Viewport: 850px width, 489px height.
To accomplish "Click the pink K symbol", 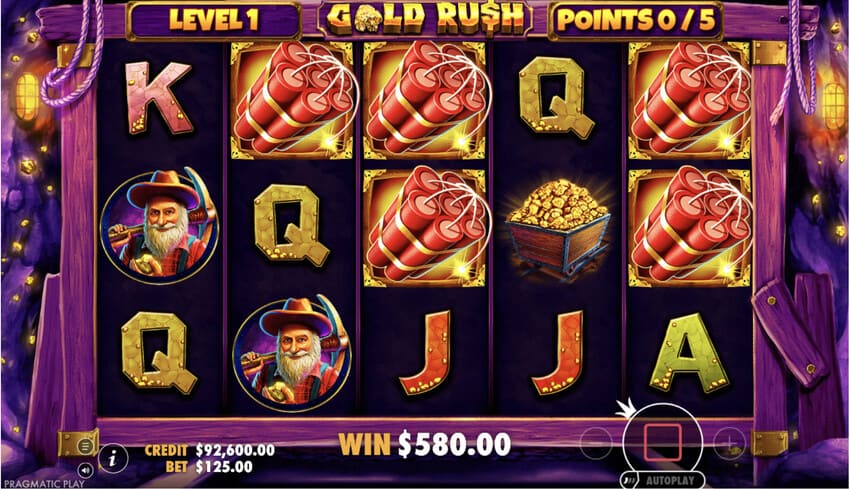I will coord(159,98).
